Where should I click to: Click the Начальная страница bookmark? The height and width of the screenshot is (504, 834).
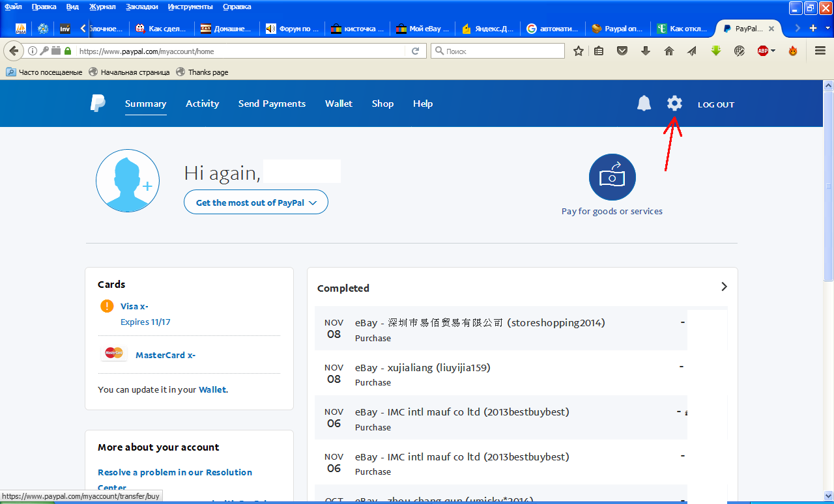click(x=129, y=72)
